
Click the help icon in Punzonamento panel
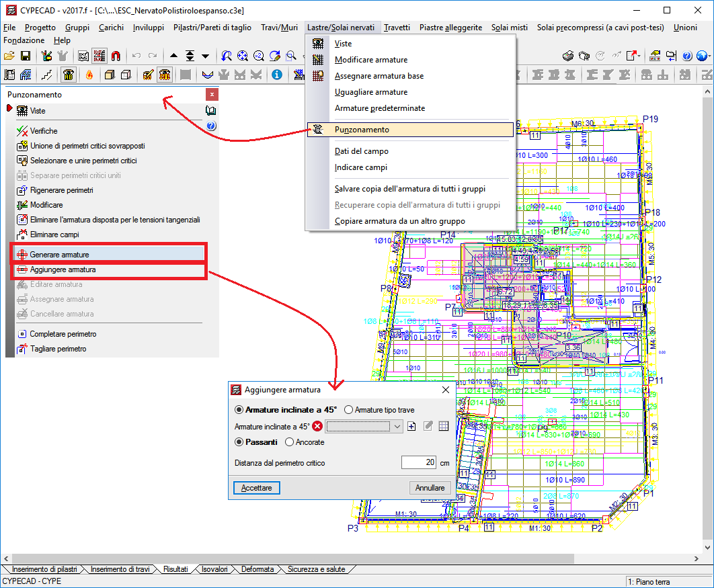click(211, 126)
